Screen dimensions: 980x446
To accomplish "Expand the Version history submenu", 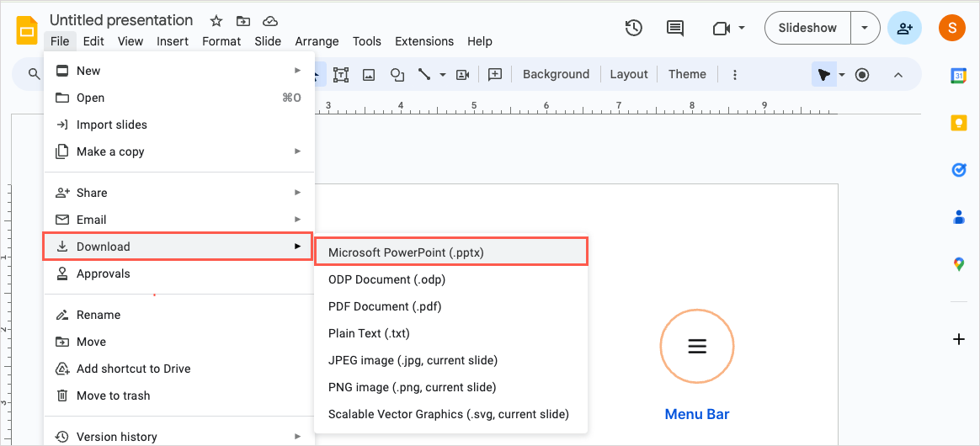I will (x=178, y=436).
